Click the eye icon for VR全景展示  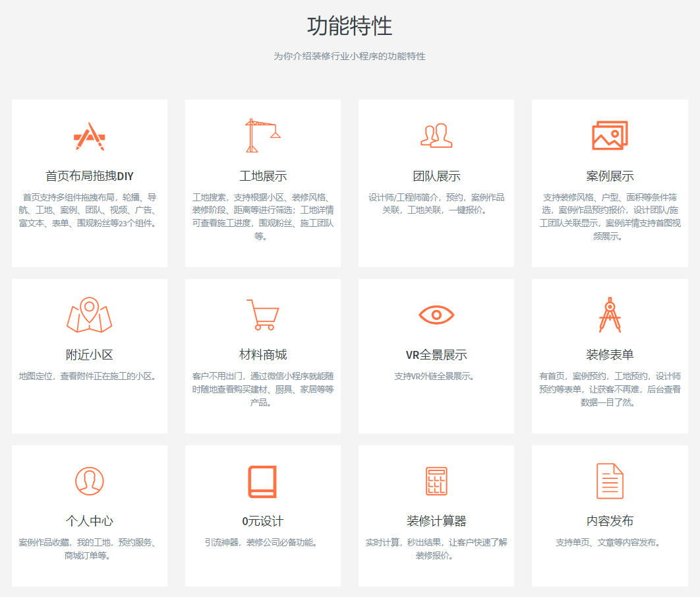click(436, 315)
